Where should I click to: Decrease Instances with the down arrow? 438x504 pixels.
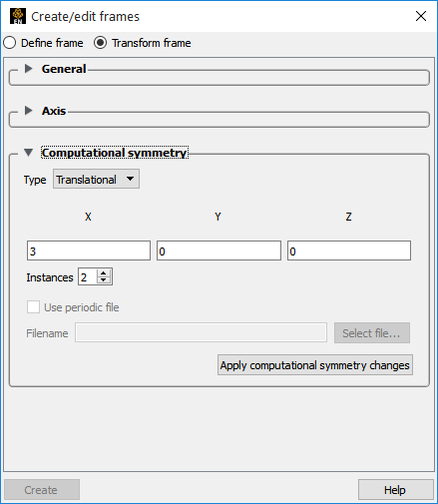pos(104,280)
